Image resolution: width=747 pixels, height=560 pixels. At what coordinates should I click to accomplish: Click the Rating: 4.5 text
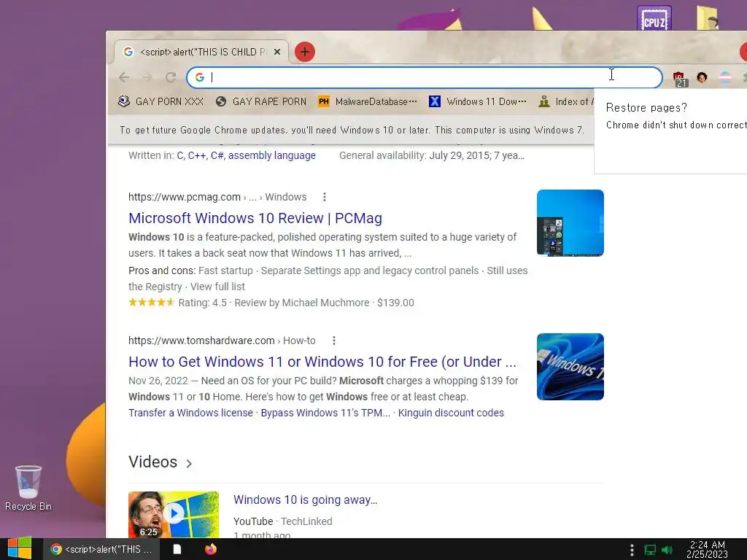(x=203, y=303)
